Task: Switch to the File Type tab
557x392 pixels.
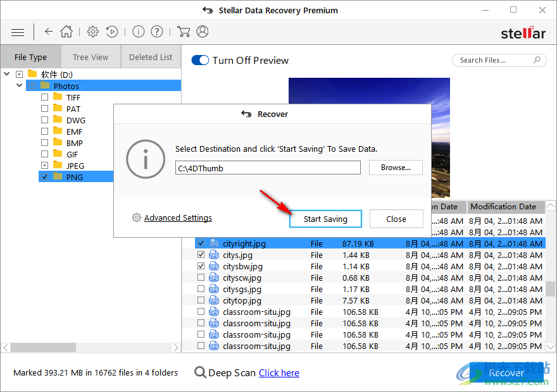Action: point(30,57)
